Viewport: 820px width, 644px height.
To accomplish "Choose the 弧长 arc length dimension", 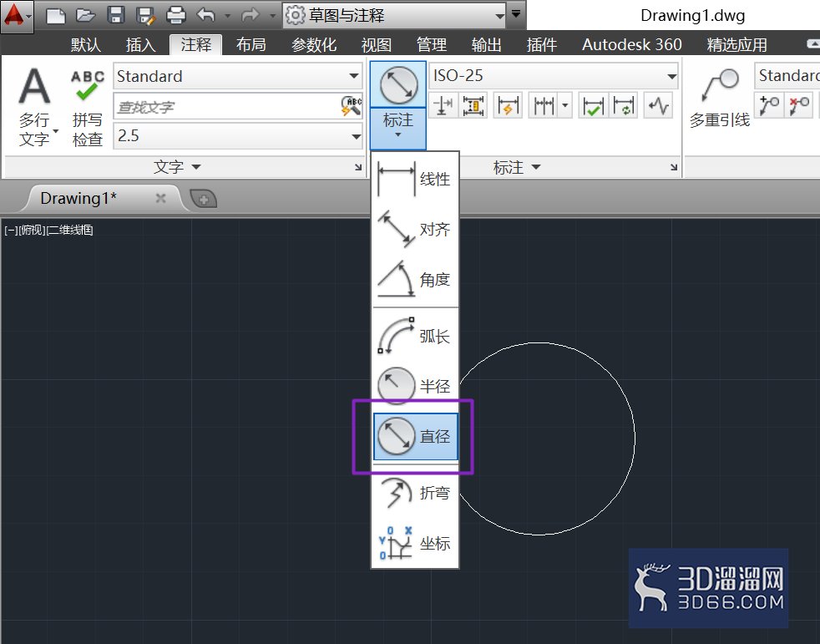I will tap(415, 336).
